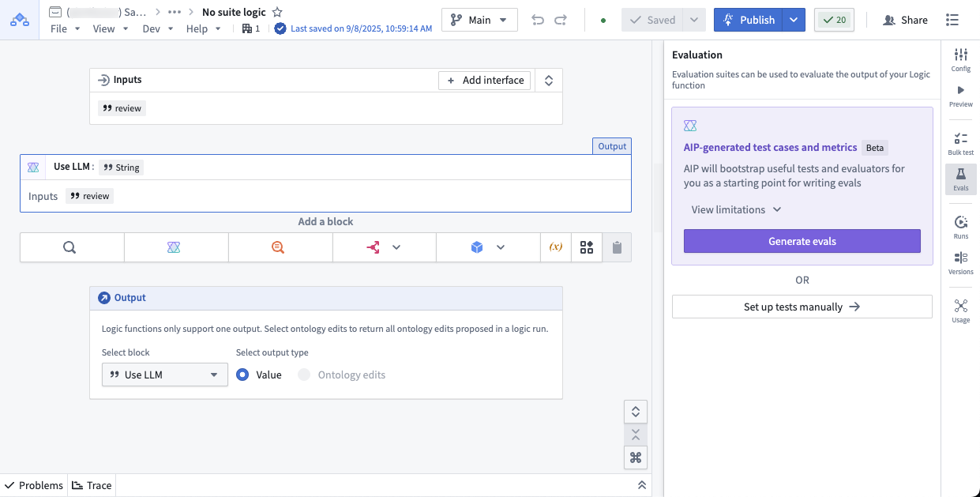This screenshot has width=980, height=497.
Task: Open the Usage sidebar panel
Action: [960, 311]
